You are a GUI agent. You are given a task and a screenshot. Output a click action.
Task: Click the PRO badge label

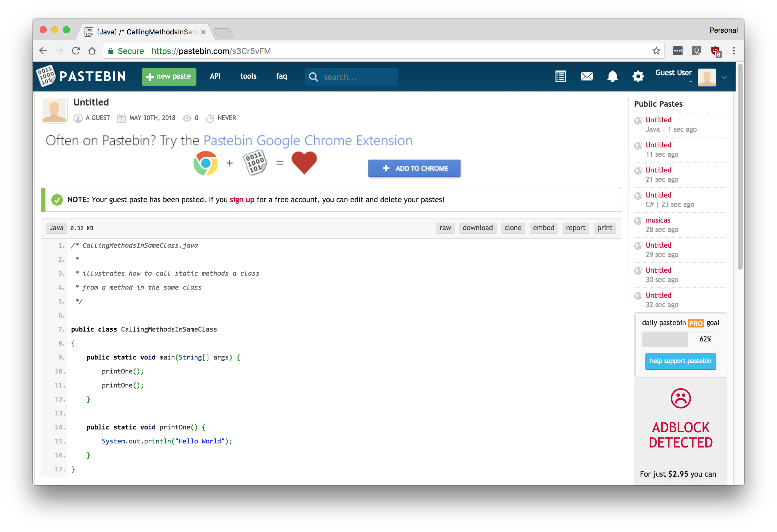pos(695,323)
